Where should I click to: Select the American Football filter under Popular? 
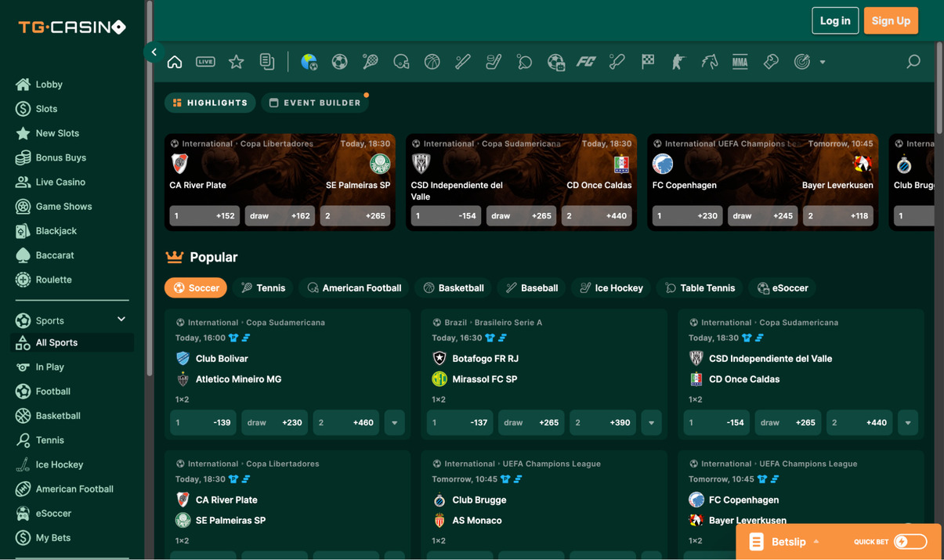354,288
